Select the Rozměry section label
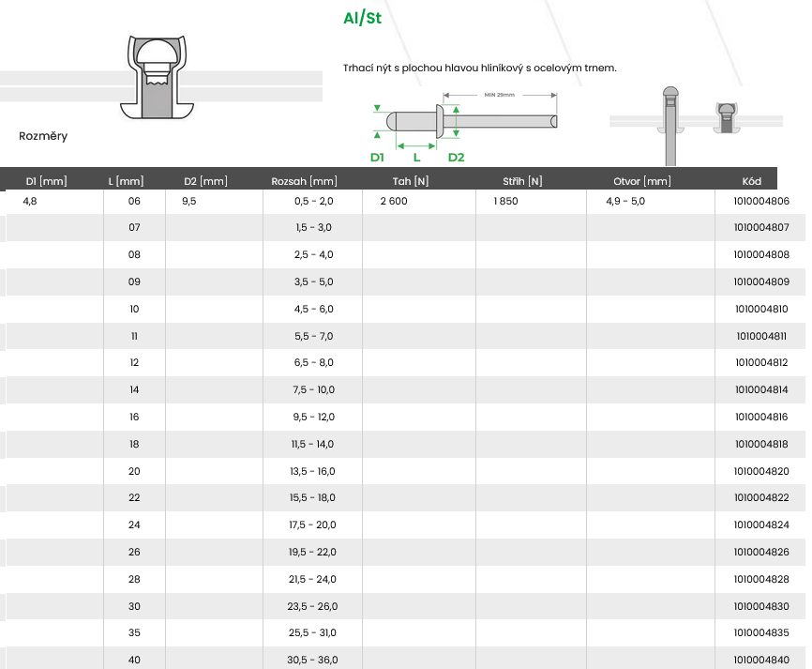This screenshot has width=812, height=669. [43, 136]
